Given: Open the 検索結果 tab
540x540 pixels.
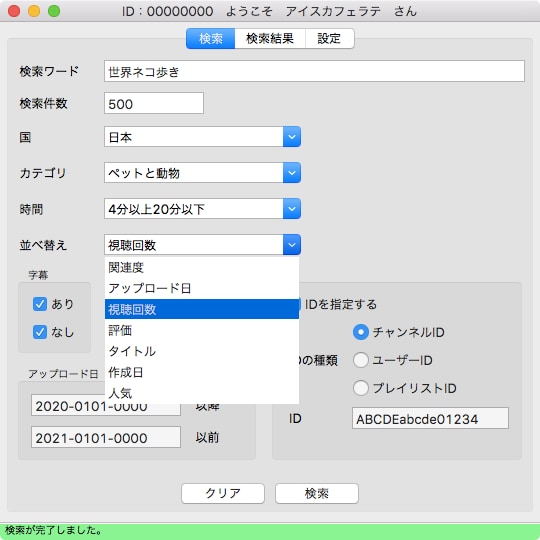Looking at the screenshot, I should 270,38.
